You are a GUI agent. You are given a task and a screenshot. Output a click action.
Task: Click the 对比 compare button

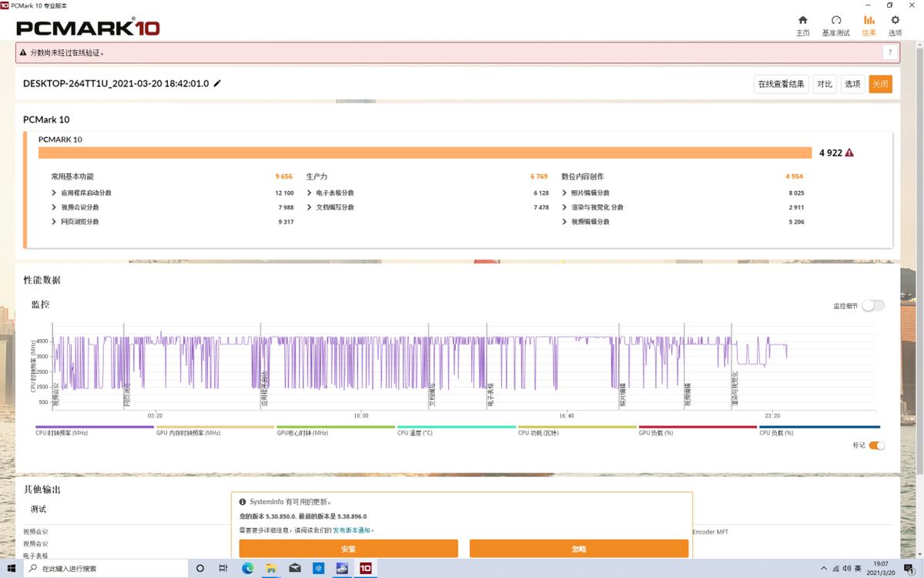(825, 84)
